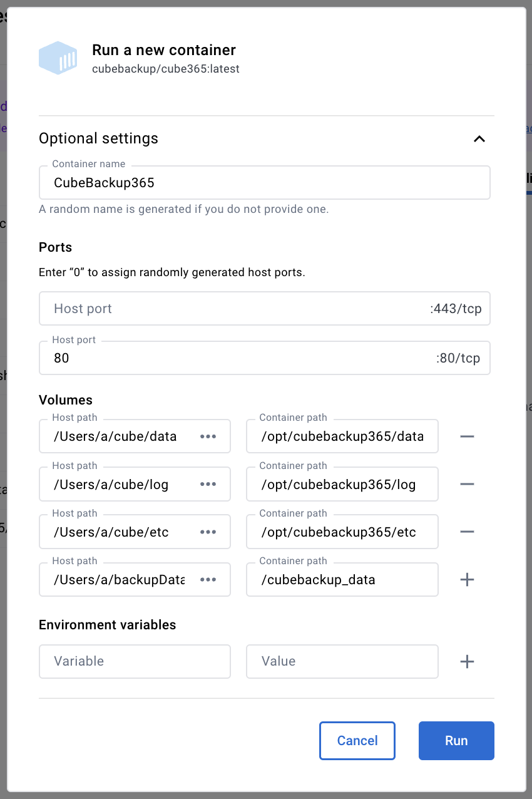532x799 pixels.
Task: Cancel the new container dialog
Action: [357, 741]
